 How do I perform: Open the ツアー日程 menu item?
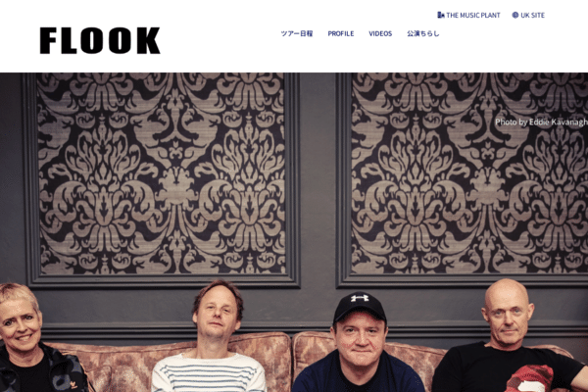(297, 33)
